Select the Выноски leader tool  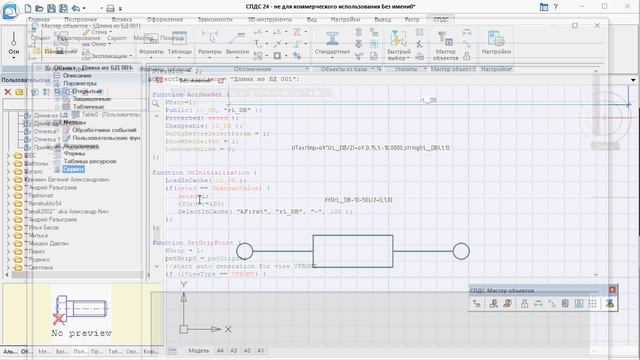[x=237, y=44]
